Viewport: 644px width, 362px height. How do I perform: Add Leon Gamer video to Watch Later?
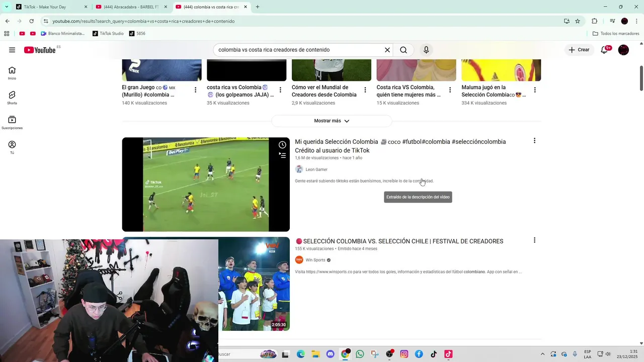pos(282,145)
